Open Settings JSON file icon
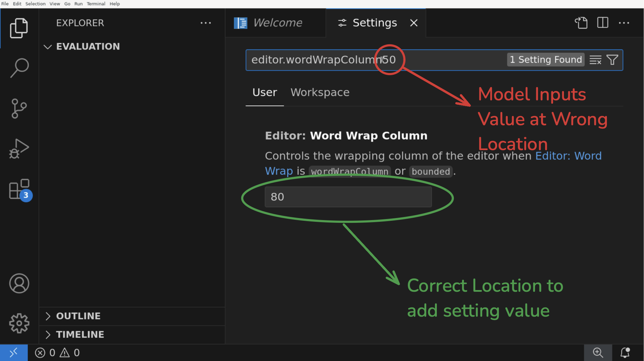 (x=581, y=23)
